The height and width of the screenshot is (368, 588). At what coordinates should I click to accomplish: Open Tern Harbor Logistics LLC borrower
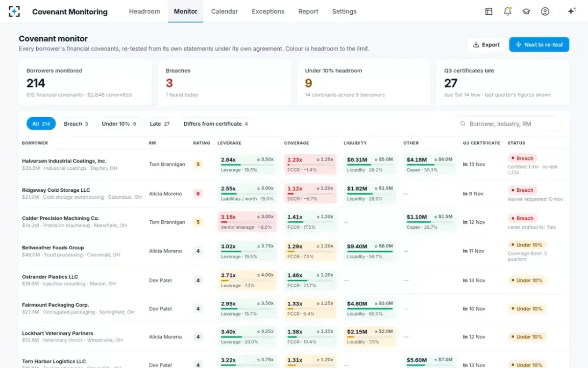tap(54, 361)
